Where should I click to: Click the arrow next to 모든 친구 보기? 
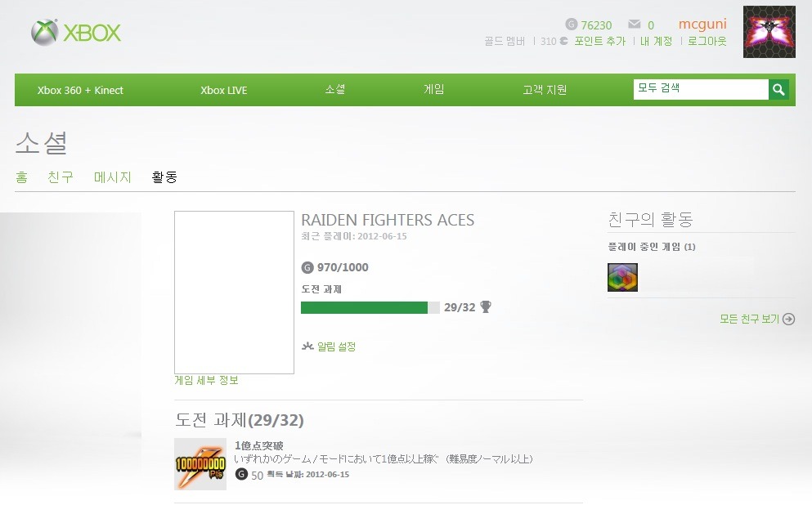(x=788, y=320)
